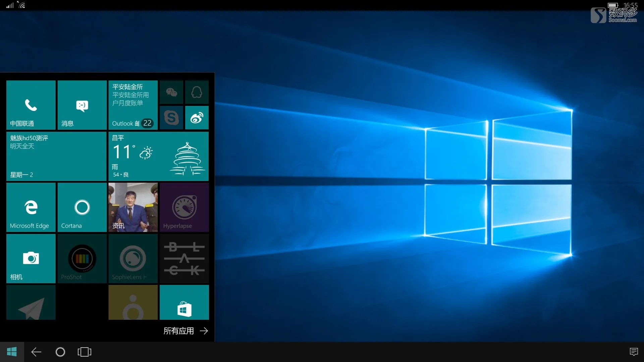Open the weather tile for 昌平
The width and height of the screenshot is (644, 362).
159,156
